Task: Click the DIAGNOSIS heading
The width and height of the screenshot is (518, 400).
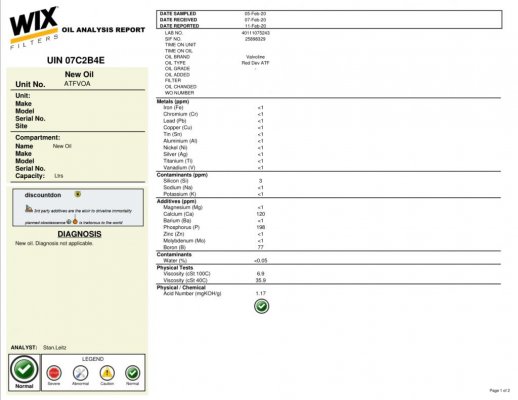Action: tap(79, 234)
